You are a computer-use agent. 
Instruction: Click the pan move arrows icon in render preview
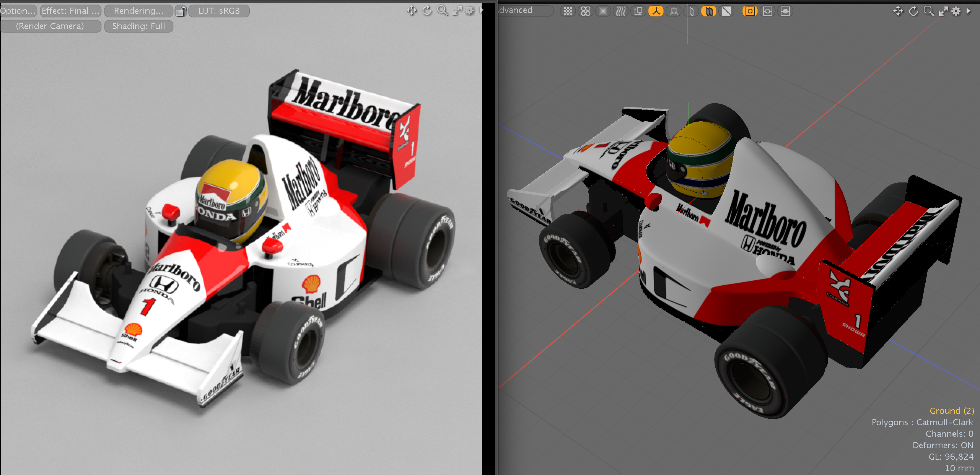412,11
